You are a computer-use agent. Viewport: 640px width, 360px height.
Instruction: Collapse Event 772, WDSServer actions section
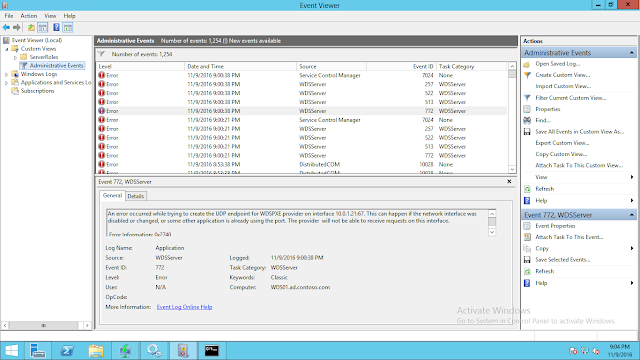631,215
